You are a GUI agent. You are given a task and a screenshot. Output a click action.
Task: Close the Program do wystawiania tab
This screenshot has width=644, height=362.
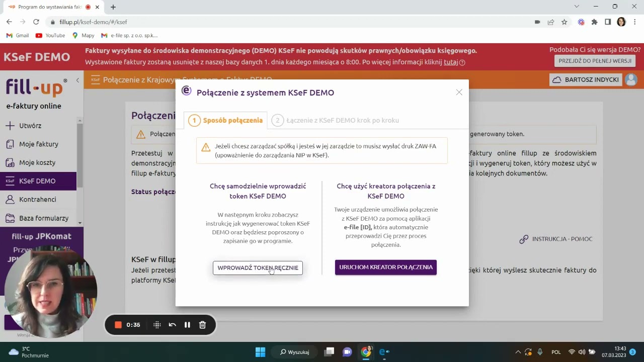(97, 7)
